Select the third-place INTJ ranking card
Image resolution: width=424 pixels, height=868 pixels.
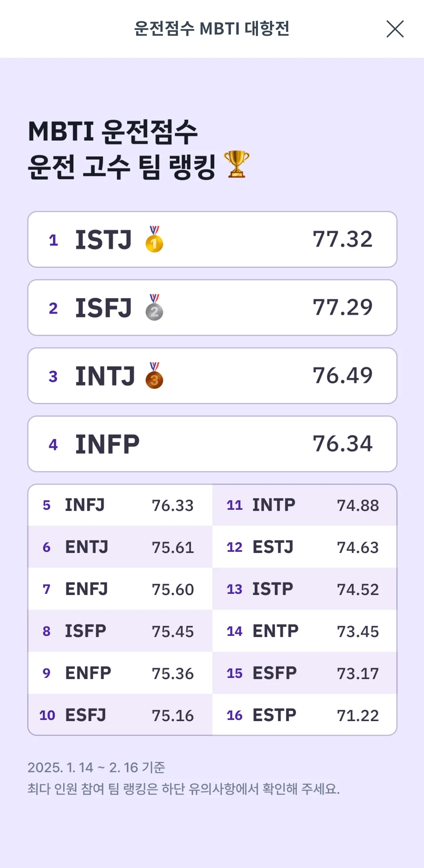[x=212, y=376]
